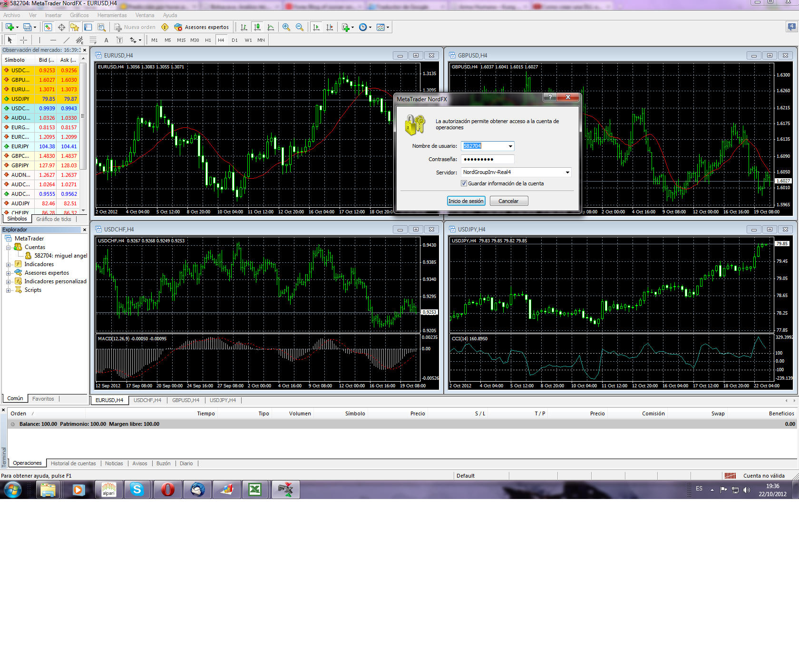
Task: Select the USDJPY row in Market Watch
Action: click(x=41, y=99)
